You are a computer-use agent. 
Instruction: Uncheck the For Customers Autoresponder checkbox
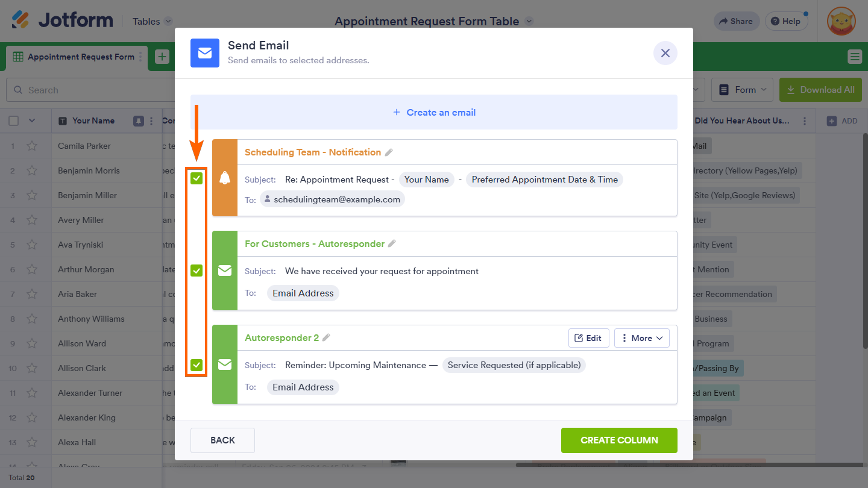(x=197, y=271)
